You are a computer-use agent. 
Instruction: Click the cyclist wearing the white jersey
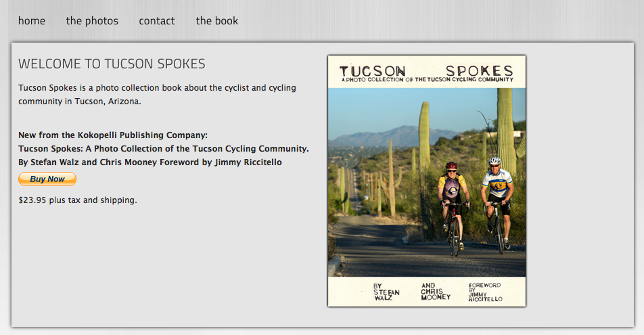coord(498,204)
